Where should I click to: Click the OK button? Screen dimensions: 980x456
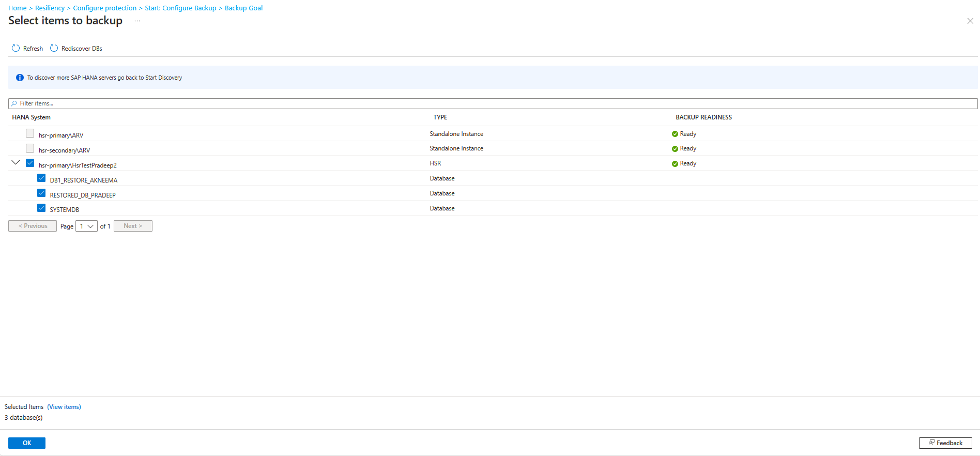point(27,443)
